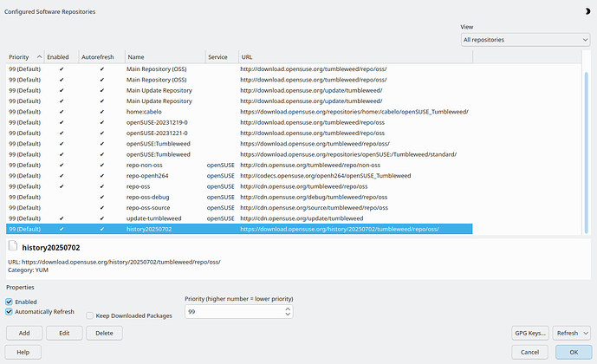
Task: Click openSUSE service cell of repo-non-oss
Action: [x=221, y=165]
